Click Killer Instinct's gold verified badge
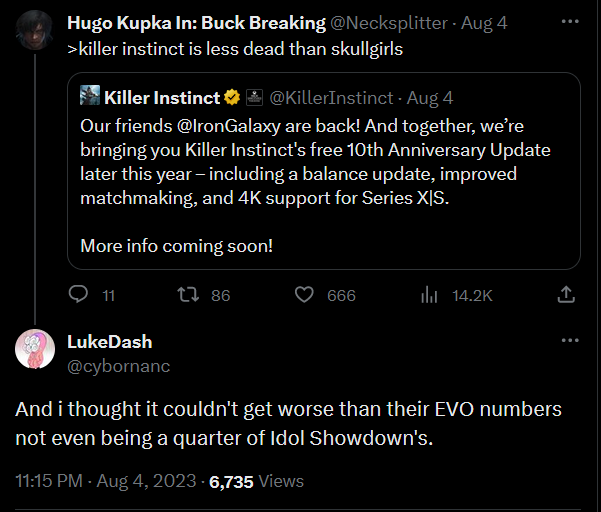Viewport: 601px width, 512px height. click(231, 97)
